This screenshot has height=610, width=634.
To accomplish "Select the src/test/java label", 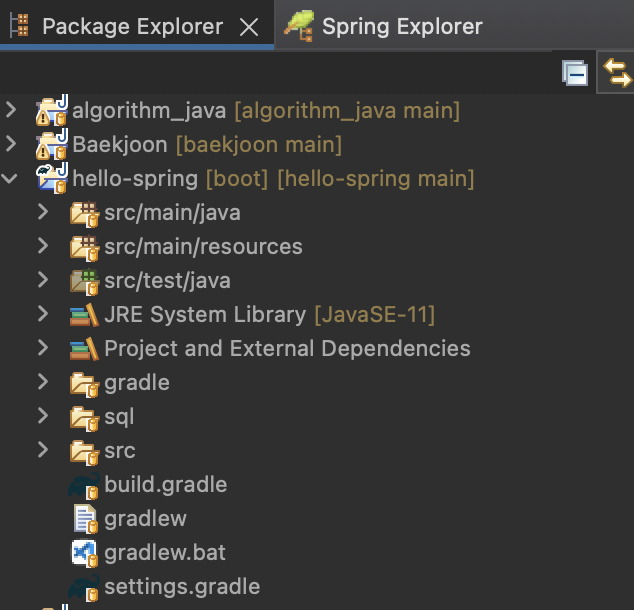I will [x=167, y=281].
